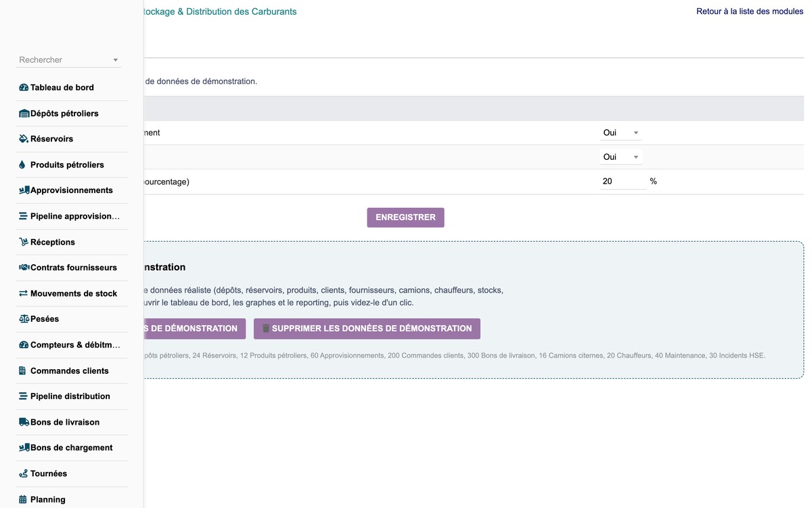812x508 pixels.
Task: Open the first Oui dropdown selector
Action: 621,133
